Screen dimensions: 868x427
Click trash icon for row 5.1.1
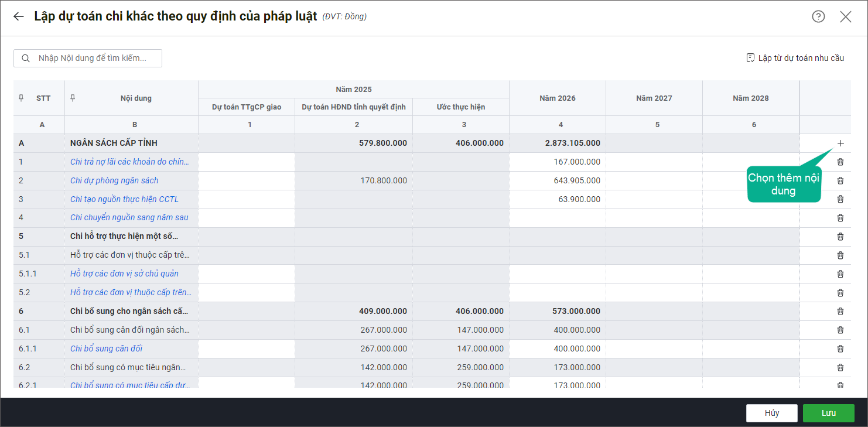pyautogui.click(x=840, y=274)
